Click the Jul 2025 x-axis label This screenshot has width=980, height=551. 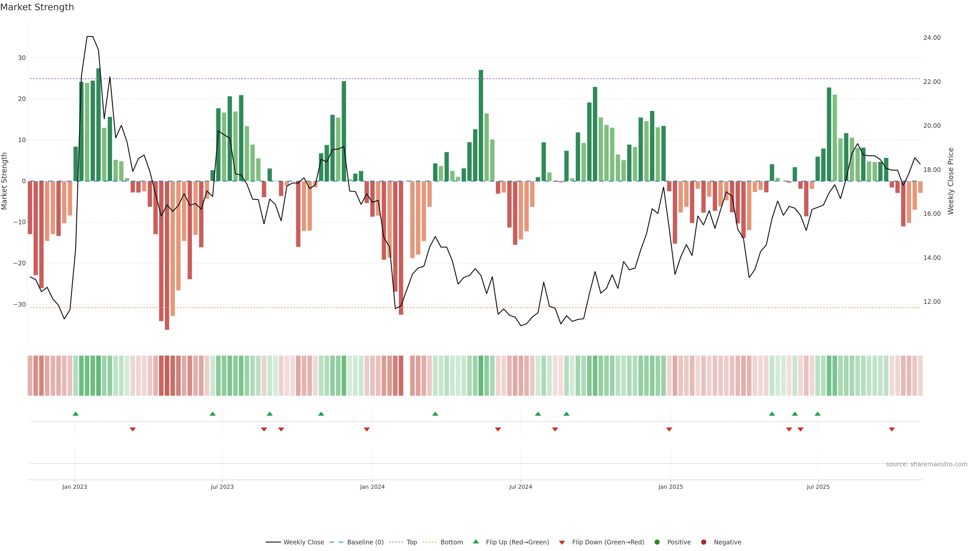pos(818,487)
